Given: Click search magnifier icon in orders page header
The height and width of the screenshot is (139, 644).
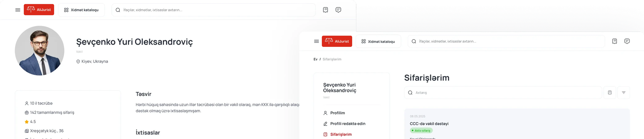Looking at the screenshot, I should (414, 41).
